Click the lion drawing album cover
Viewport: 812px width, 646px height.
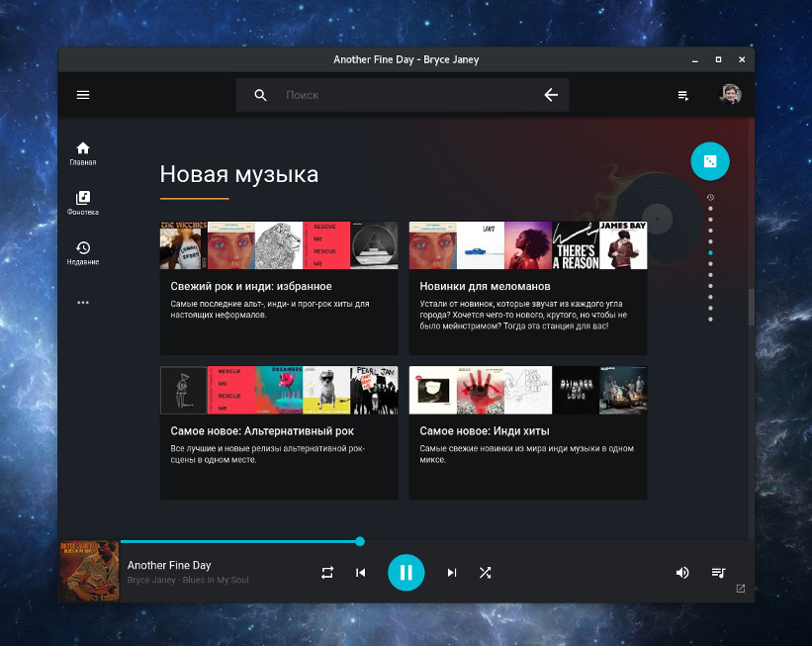point(279,245)
